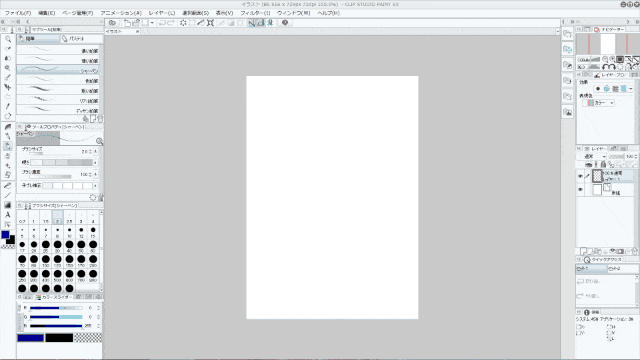Open the 編集(E) menu
The width and height of the screenshot is (640, 360).
[x=47, y=13]
